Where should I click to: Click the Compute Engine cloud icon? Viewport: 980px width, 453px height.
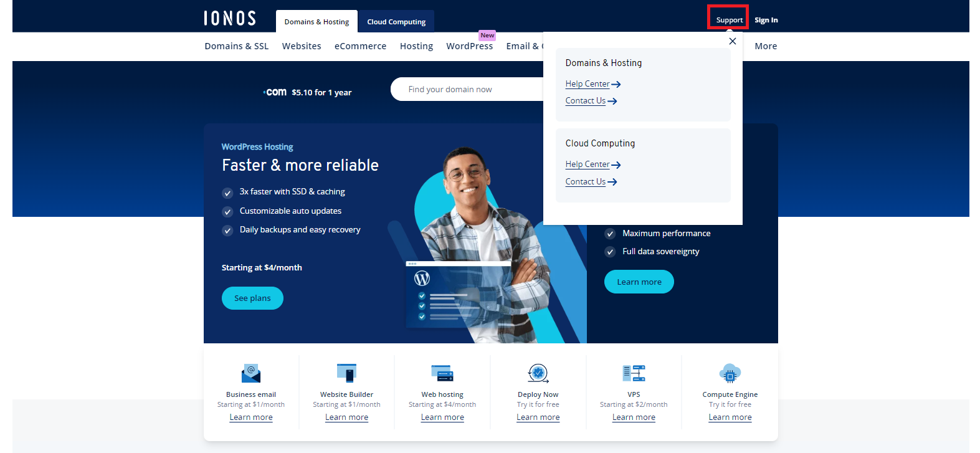point(730,373)
